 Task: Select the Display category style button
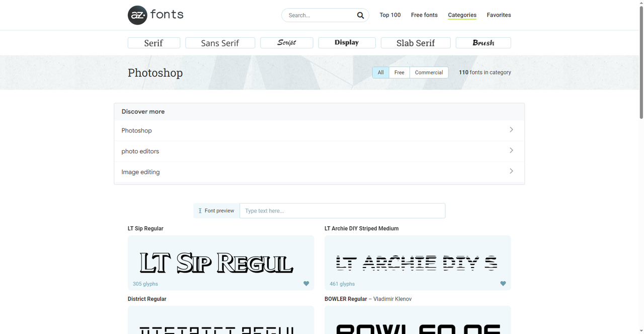point(347,43)
